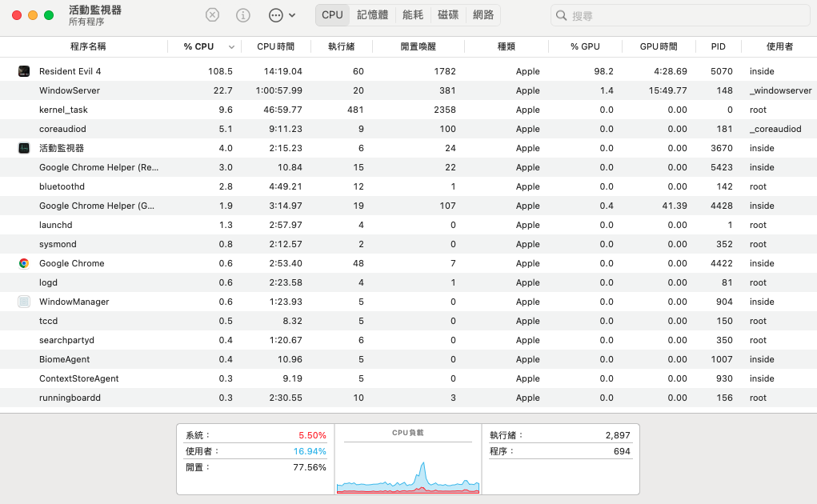817x504 pixels.
Task: Switch to the 磁碟 tab
Action: point(448,15)
